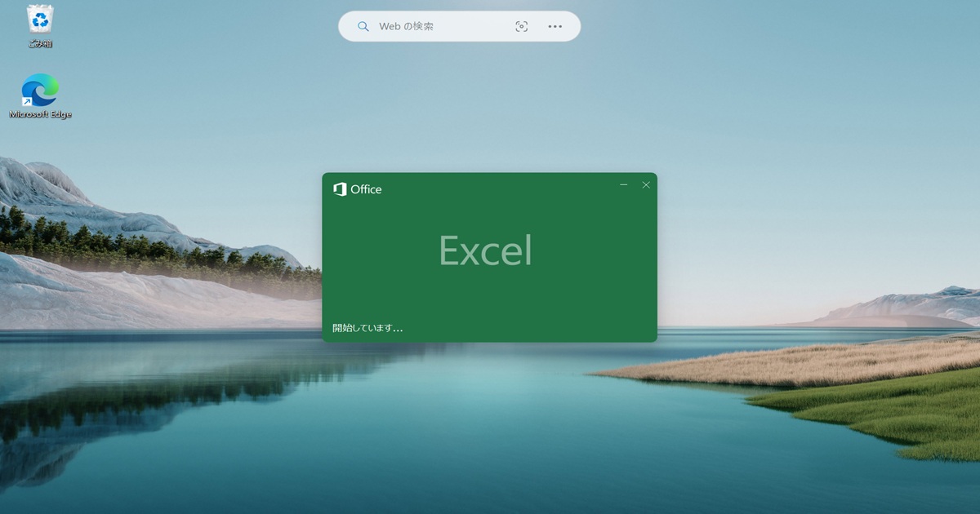The height and width of the screenshot is (514, 980).
Task: Click the "Microsoft Edge" text label
Action: point(40,115)
